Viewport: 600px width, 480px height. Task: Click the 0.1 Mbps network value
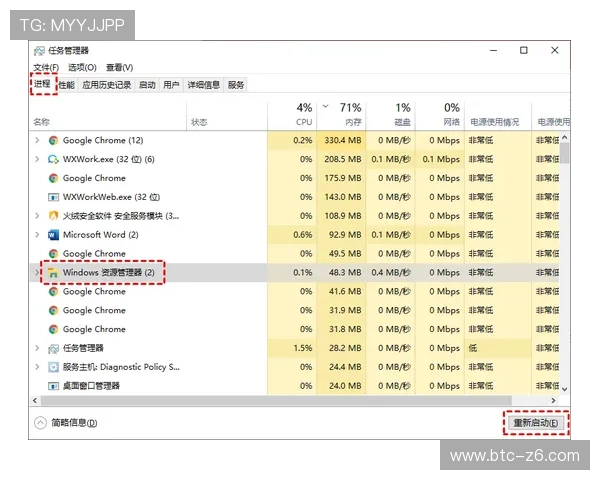point(441,159)
